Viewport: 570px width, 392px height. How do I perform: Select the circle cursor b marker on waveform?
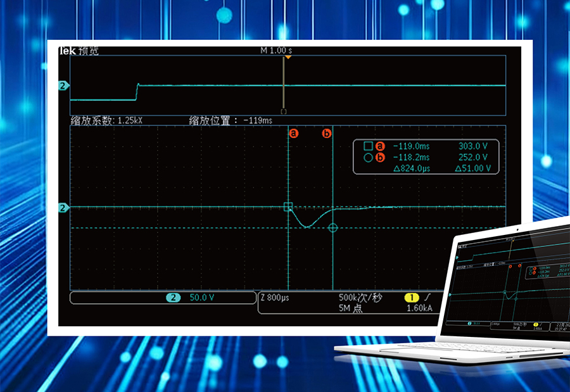pyautogui.click(x=333, y=228)
